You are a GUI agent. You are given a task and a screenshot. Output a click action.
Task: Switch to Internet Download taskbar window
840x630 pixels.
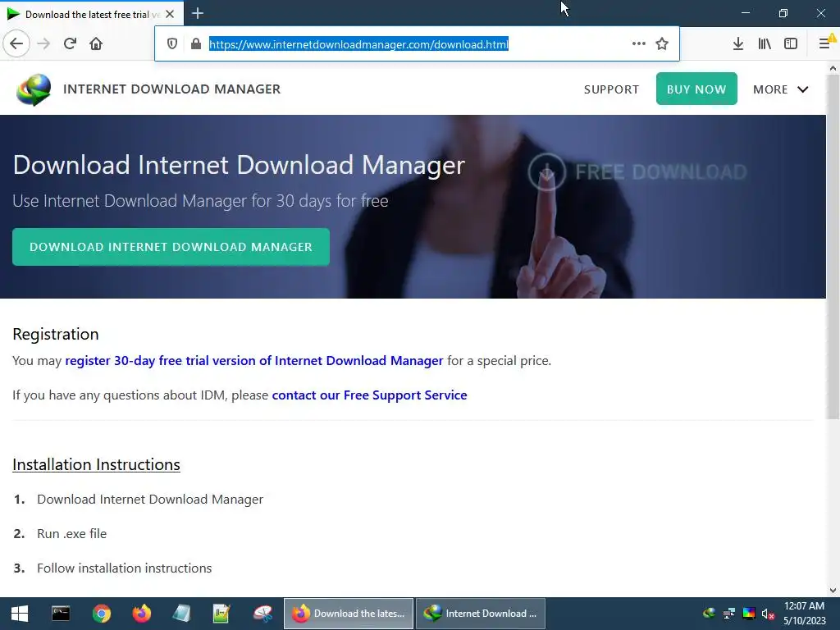click(x=481, y=614)
